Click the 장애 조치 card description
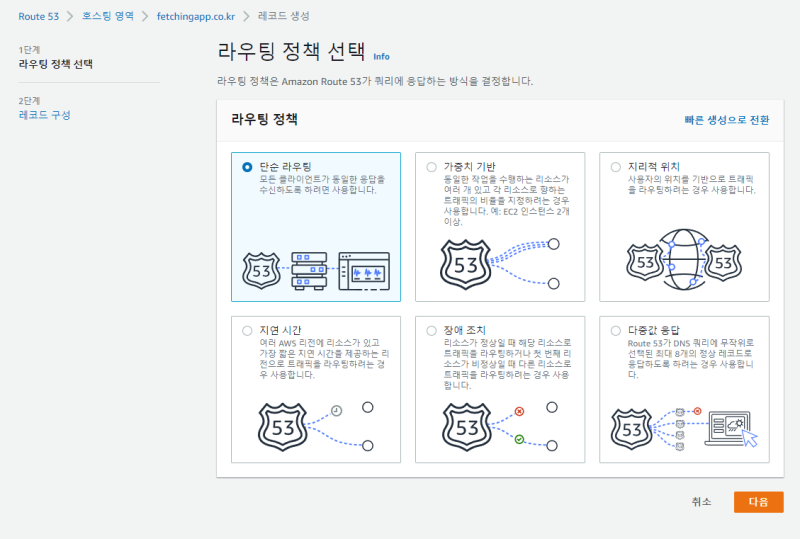The height and width of the screenshot is (539, 800). (x=508, y=364)
